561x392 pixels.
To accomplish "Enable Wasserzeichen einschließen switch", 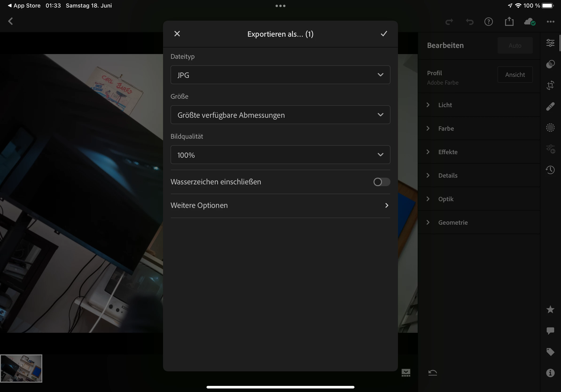I will (x=382, y=182).
